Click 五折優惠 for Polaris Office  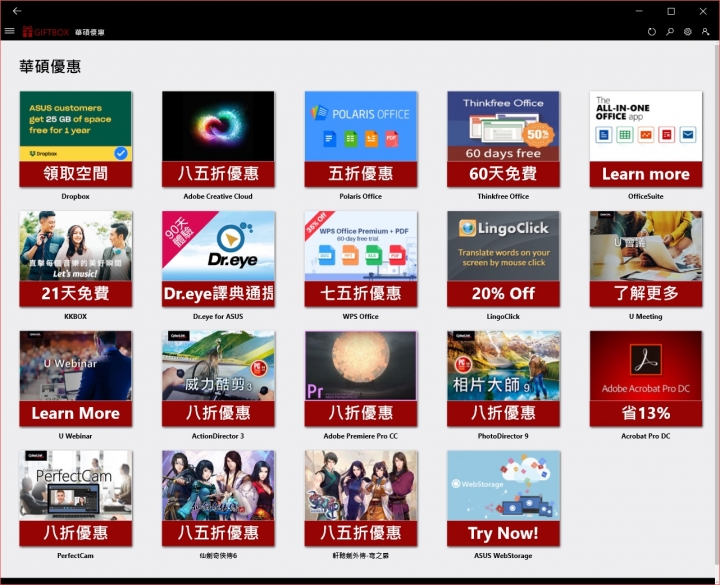click(x=361, y=174)
